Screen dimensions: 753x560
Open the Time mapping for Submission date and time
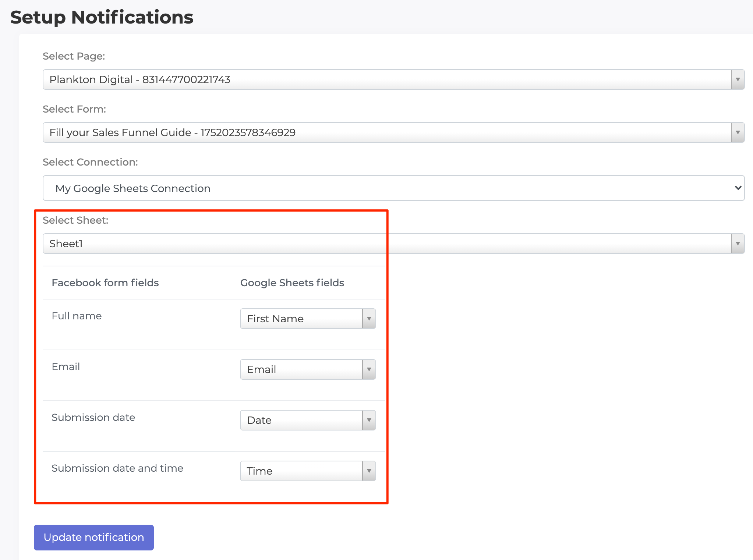[x=308, y=471]
